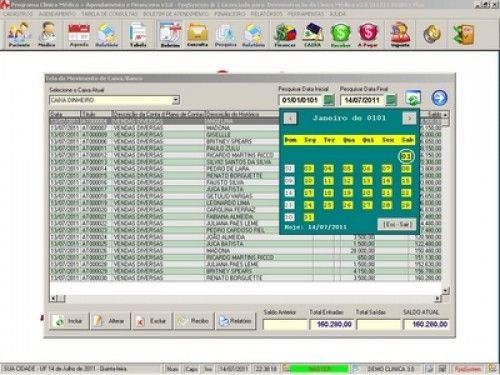The image size is (500, 375).
Task: Click the Relatório icon beside Agenda
Action: click(x=107, y=35)
